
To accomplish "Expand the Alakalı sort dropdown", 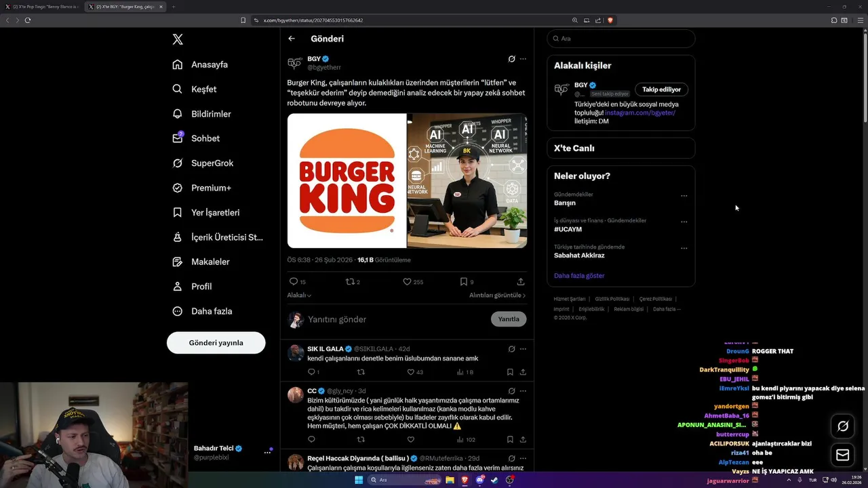I will point(299,296).
